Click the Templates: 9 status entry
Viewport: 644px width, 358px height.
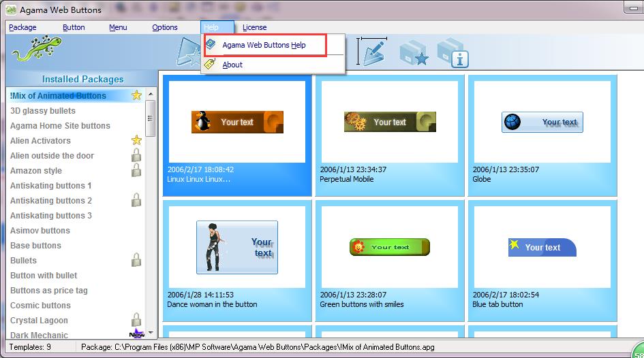pyautogui.click(x=30, y=347)
